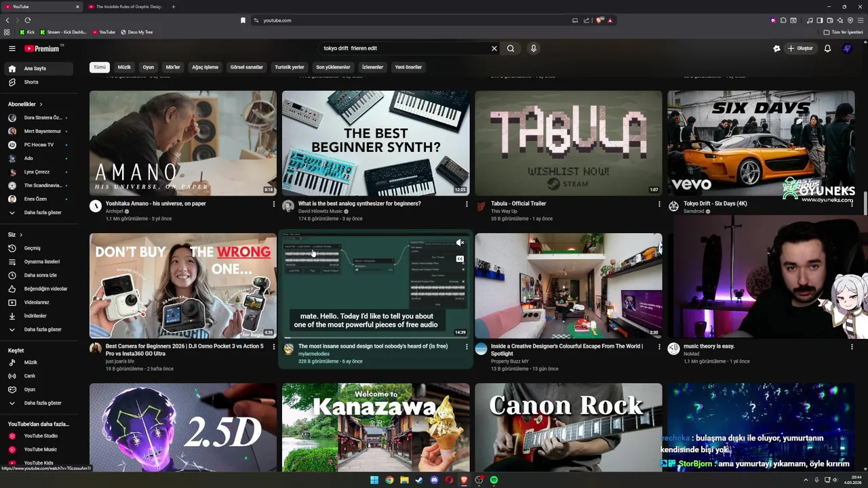Image resolution: width=868 pixels, height=488 pixels.
Task: Expand the Siz section chevron
Action: coord(22,235)
